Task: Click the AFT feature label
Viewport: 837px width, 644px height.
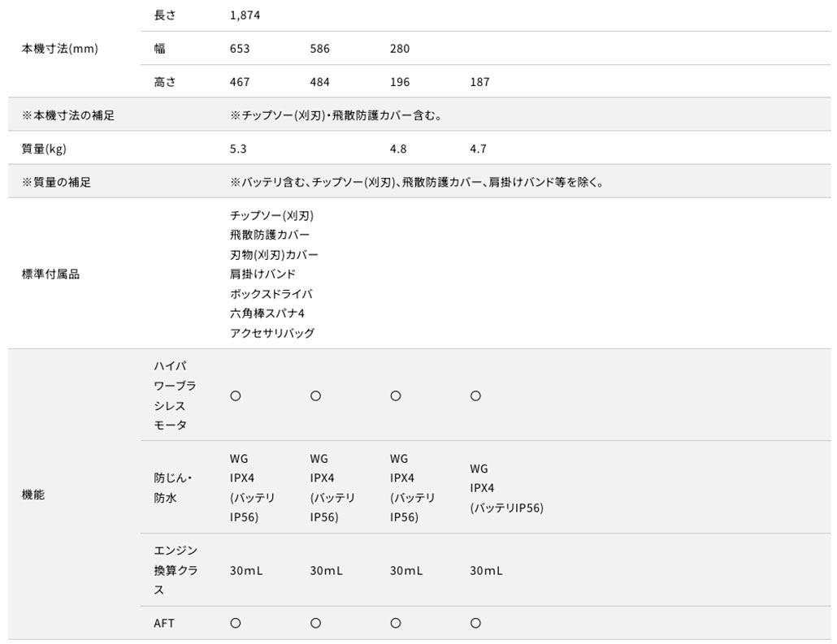Action: click(164, 623)
